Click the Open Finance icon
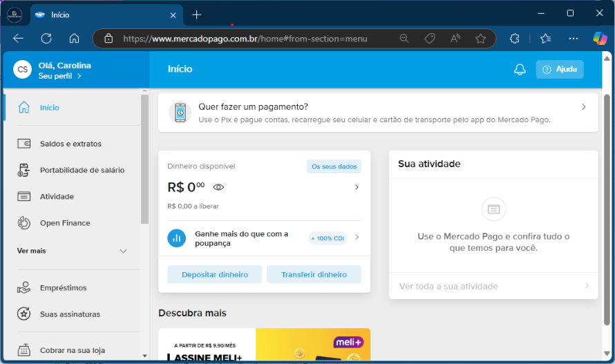The image size is (615, 364). tap(24, 223)
